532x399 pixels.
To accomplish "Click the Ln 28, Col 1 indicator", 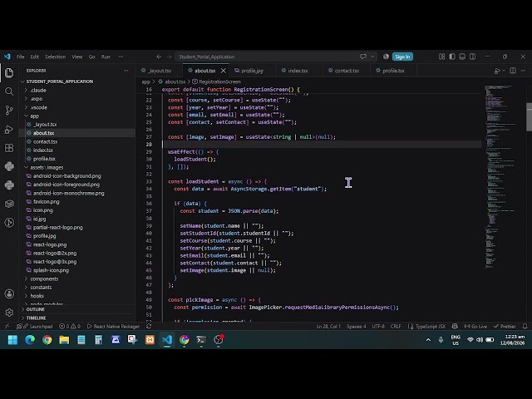I will coord(328,327).
